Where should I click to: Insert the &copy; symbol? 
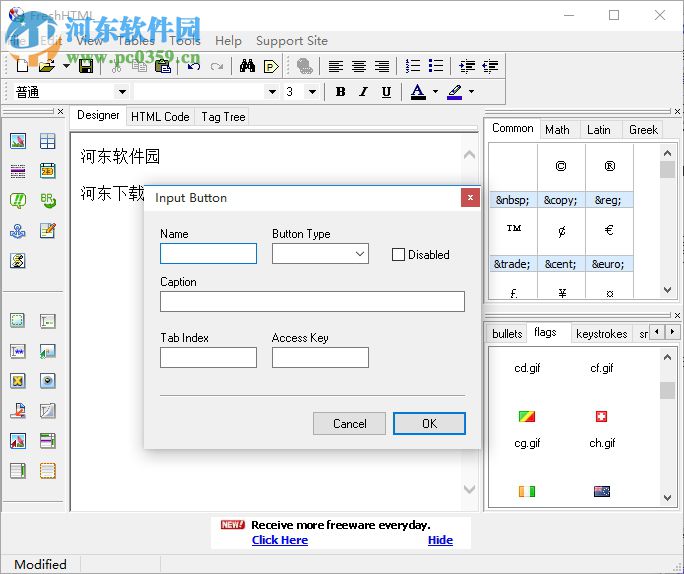click(x=561, y=200)
